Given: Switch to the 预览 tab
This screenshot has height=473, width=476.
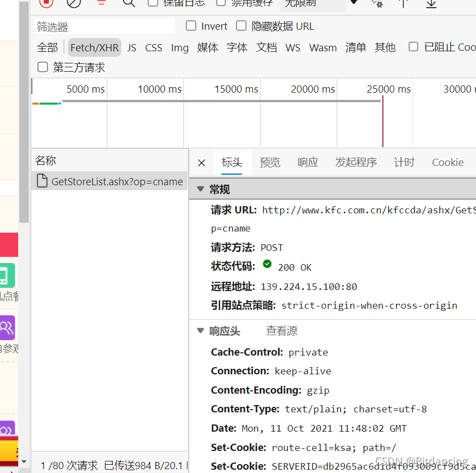Looking at the screenshot, I should coord(270,162).
